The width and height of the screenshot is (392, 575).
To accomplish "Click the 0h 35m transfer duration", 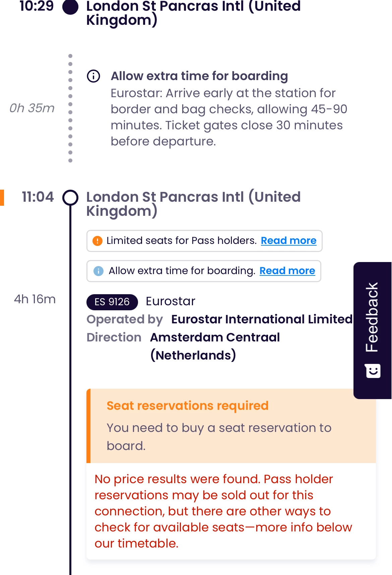I will (x=32, y=108).
